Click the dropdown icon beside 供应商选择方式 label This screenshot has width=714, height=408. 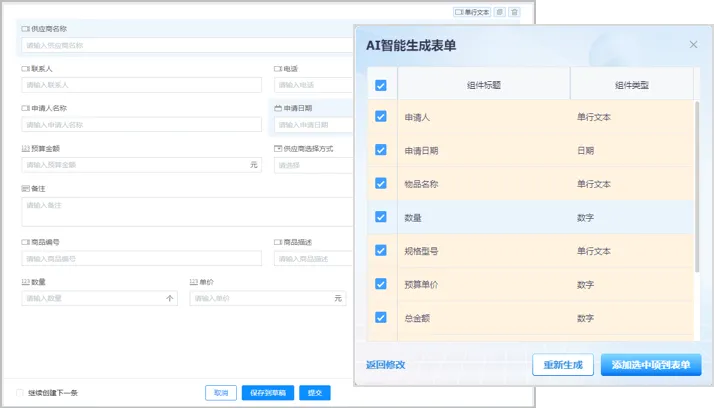[x=278, y=148]
